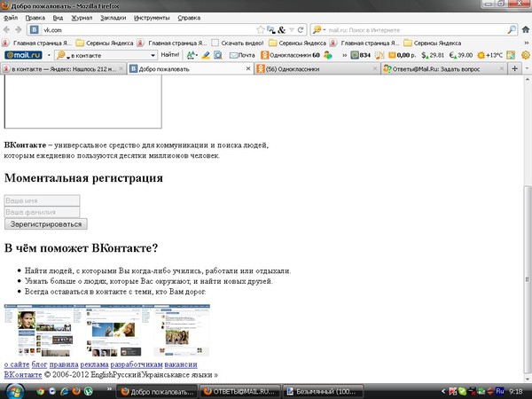Viewport: 532px width, 399px height.
Task: Open Firefox Home page icon
Action: [526, 29]
